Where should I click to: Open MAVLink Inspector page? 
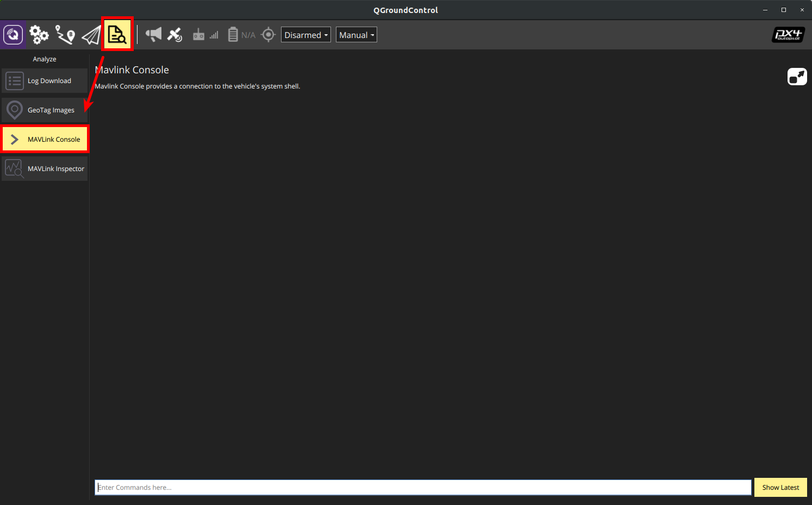click(x=45, y=169)
